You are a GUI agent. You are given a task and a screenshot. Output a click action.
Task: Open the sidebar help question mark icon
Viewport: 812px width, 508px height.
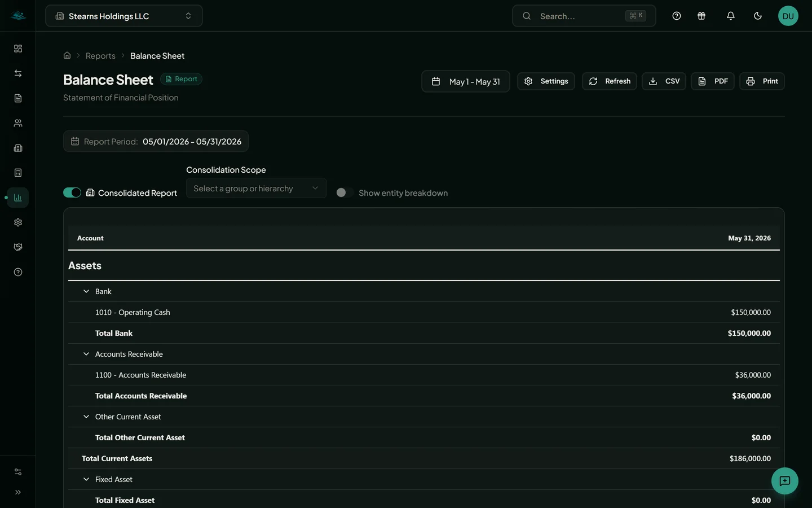coord(18,272)
